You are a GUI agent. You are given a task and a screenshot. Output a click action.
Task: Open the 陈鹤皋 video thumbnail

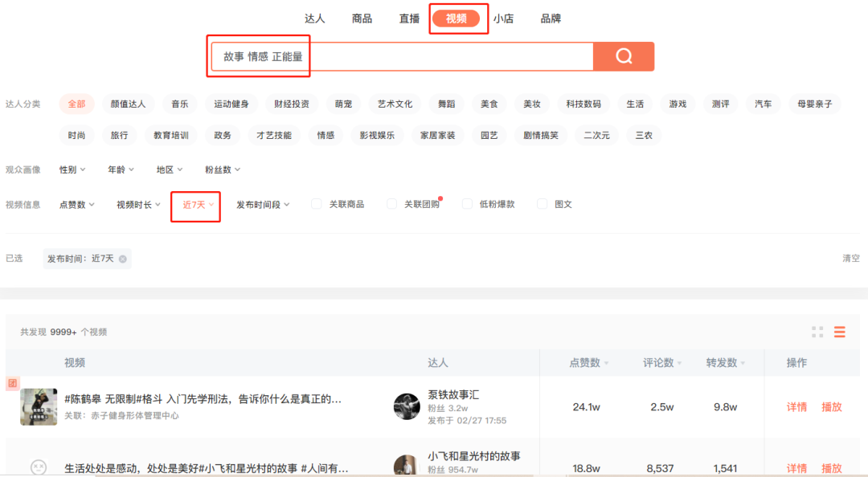[x=39, y=406]
